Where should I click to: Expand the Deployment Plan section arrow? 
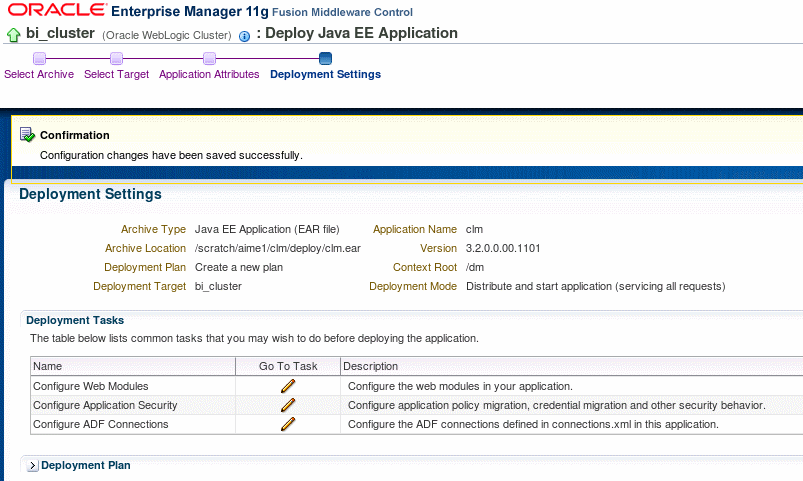tap(32, 465)
